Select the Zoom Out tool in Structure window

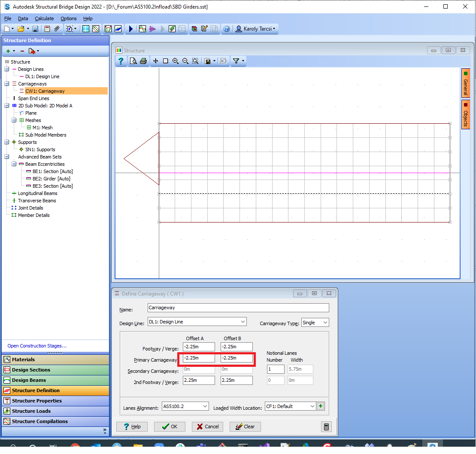click(x=185, y=61)
